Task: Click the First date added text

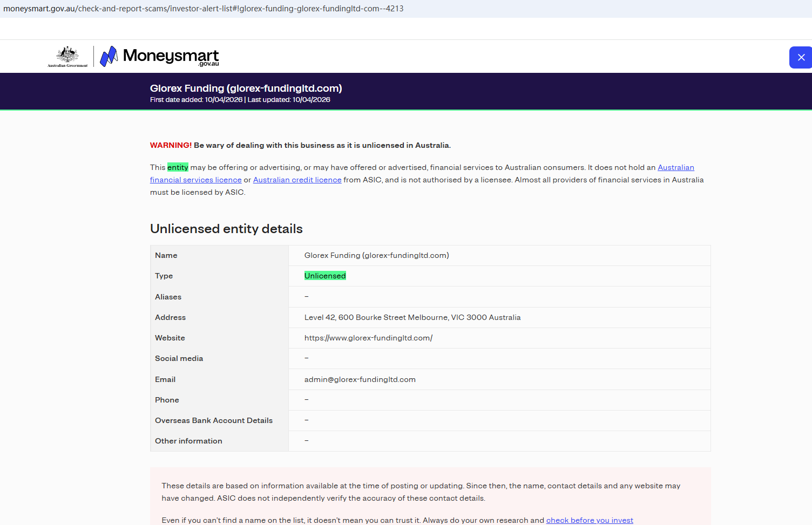Action: tap(196, 100)
